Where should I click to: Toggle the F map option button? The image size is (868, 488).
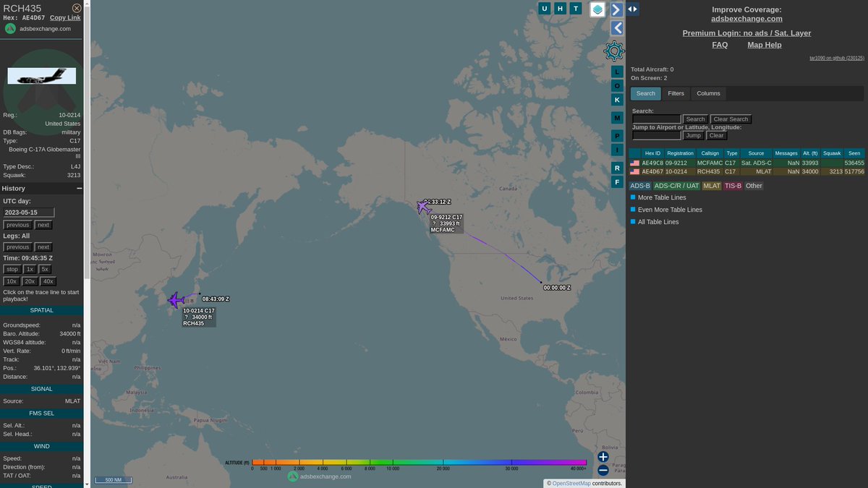coord(617,182)
